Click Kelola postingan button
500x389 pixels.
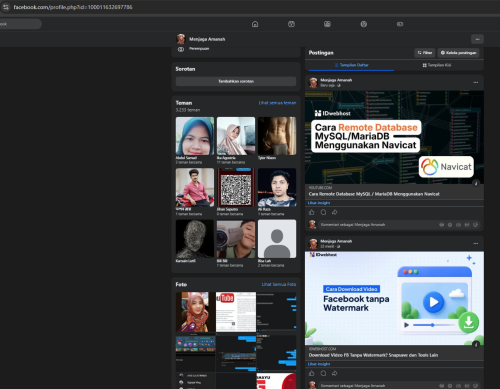pyautogui.click(x=458, y=53)
